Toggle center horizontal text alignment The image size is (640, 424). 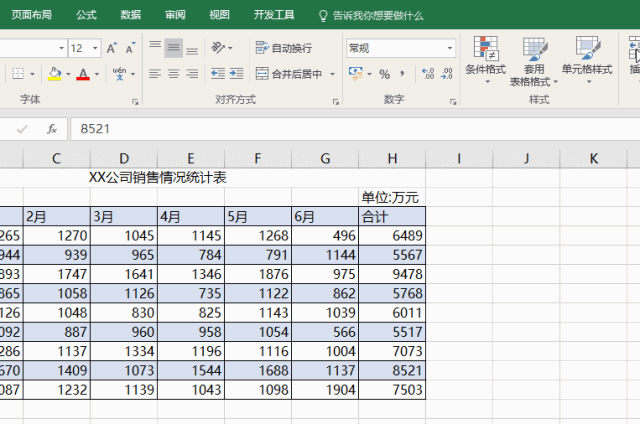click(174, 74)
